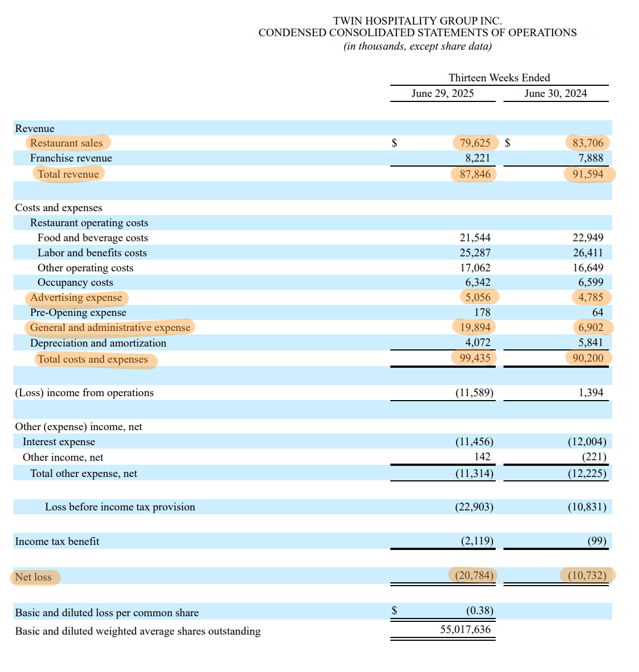Select the Total costs figure 99,435
Screen dimensions: 639x672
click(x=475, y=358)
